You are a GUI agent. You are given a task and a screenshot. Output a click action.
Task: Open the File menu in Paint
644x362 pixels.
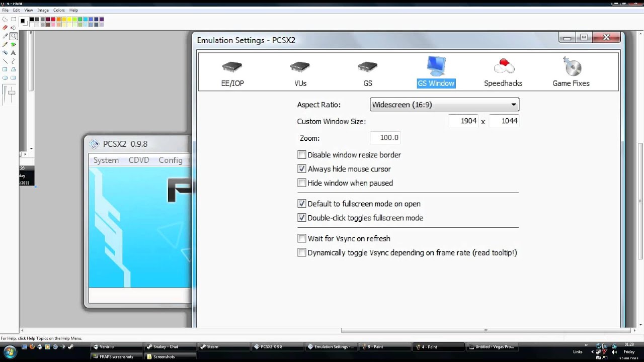pos(5,10)
